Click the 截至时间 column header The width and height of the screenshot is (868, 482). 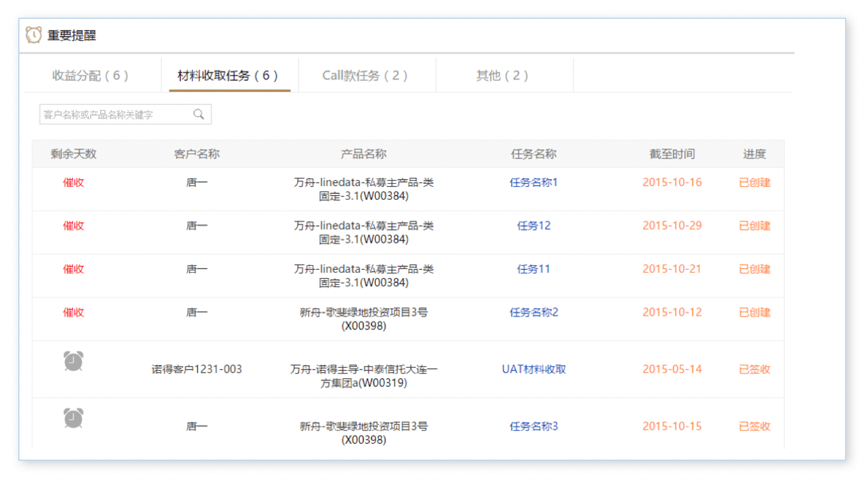tap(672, 154)
